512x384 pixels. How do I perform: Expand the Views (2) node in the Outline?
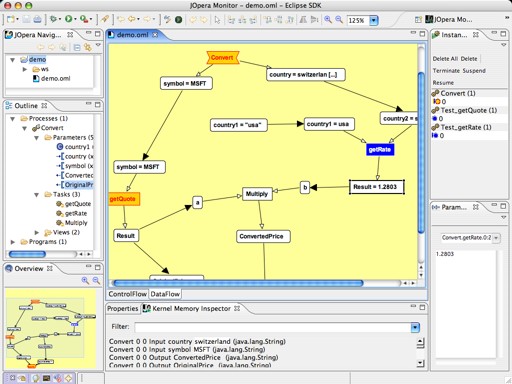coord(37,232)
